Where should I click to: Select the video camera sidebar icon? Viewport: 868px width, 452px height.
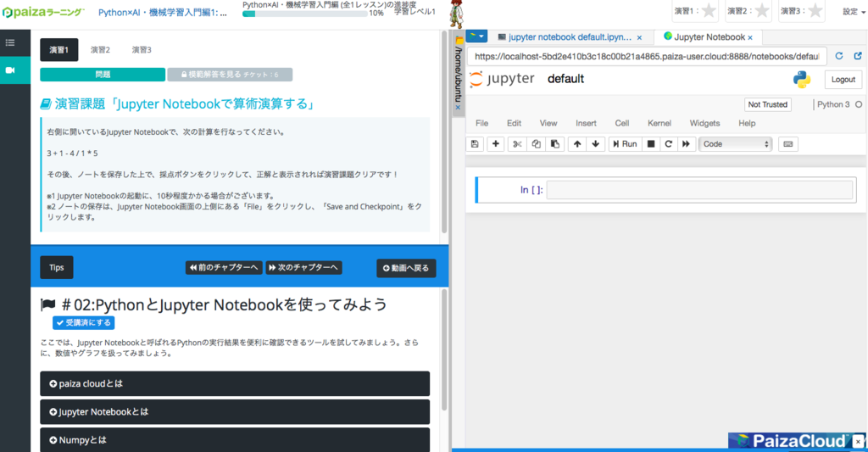coord(10,70)
